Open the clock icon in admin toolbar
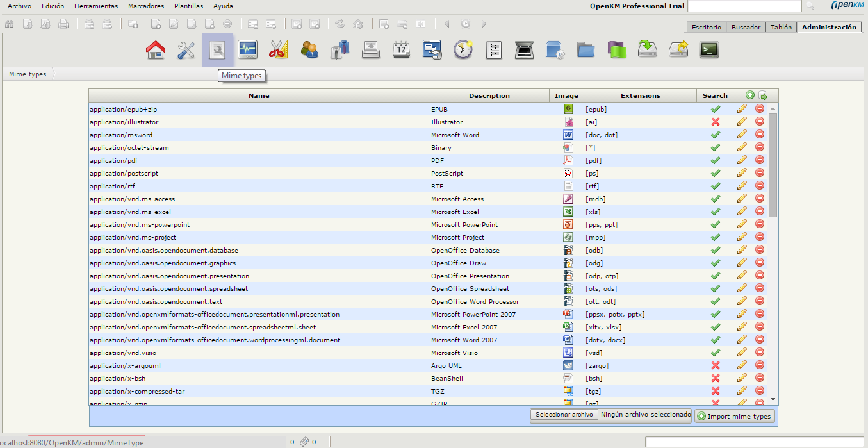 click(463, 50)
